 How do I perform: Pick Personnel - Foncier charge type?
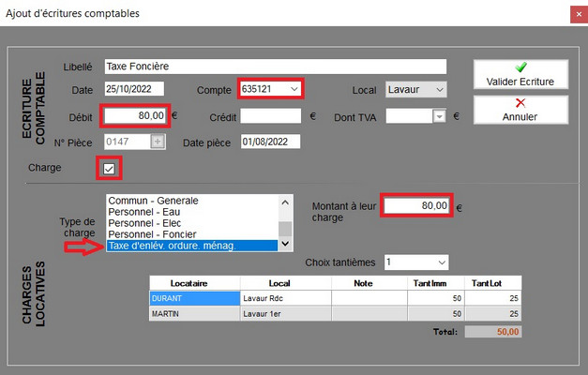click(x=192, y=234)
